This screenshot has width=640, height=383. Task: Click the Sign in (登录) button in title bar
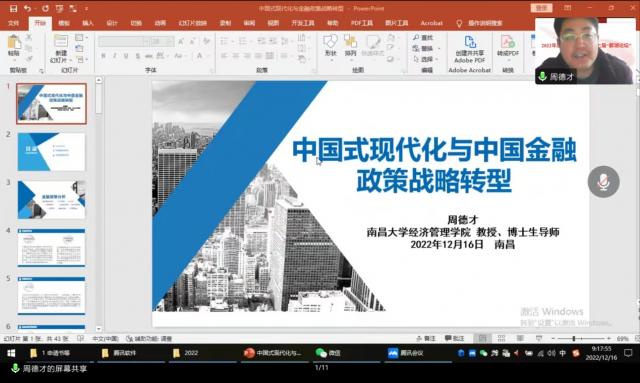541,8
